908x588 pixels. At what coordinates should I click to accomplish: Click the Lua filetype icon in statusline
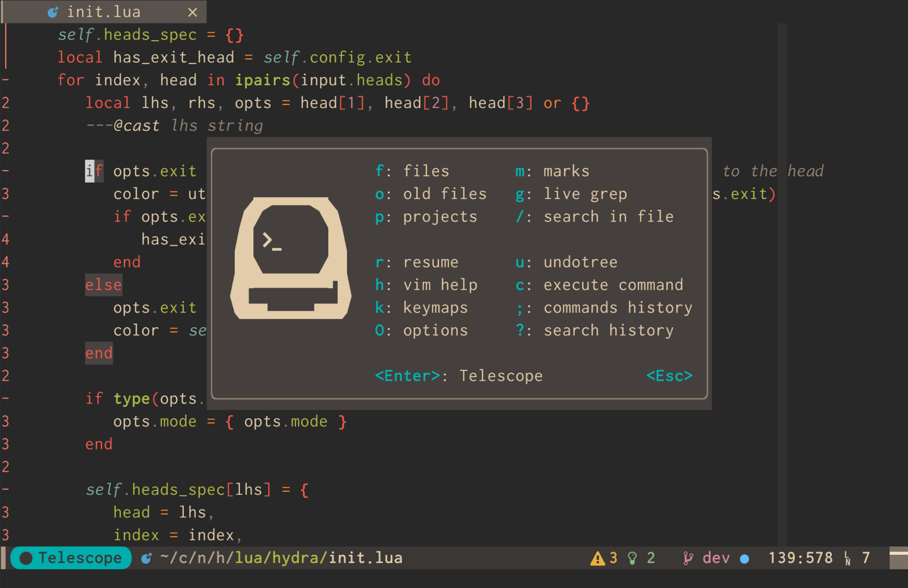(146, 558)
